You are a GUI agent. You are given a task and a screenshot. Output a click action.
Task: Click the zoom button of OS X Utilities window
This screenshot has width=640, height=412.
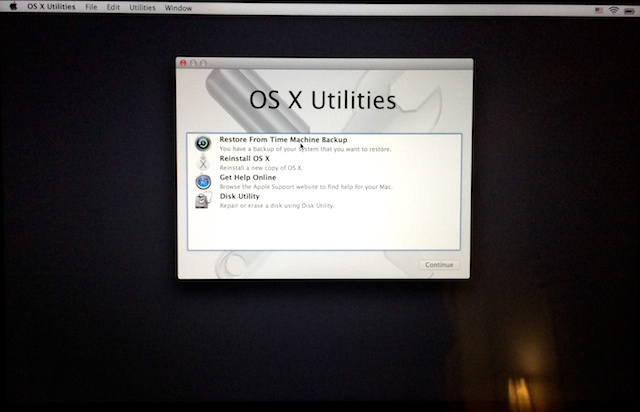pos(203,63)
